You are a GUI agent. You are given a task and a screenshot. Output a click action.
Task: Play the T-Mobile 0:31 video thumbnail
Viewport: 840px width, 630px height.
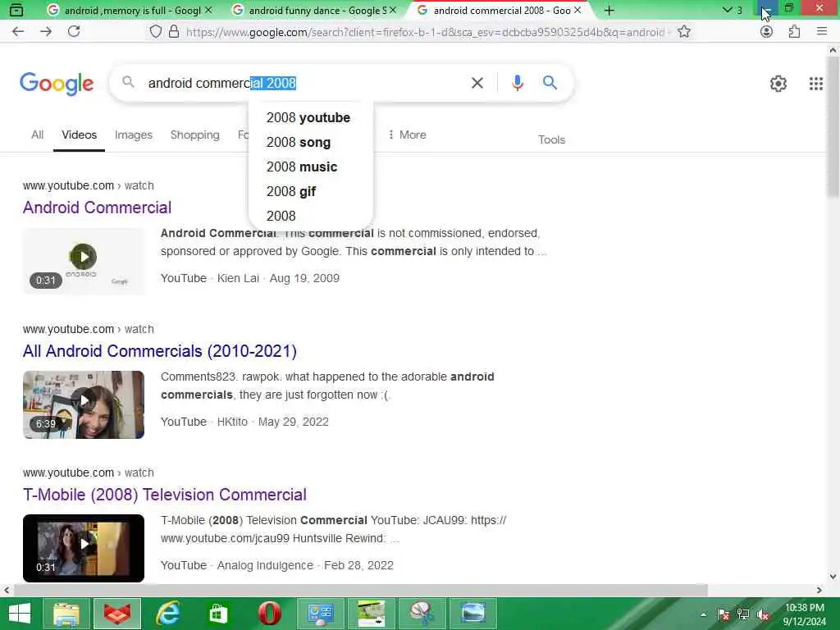(84, 548)
